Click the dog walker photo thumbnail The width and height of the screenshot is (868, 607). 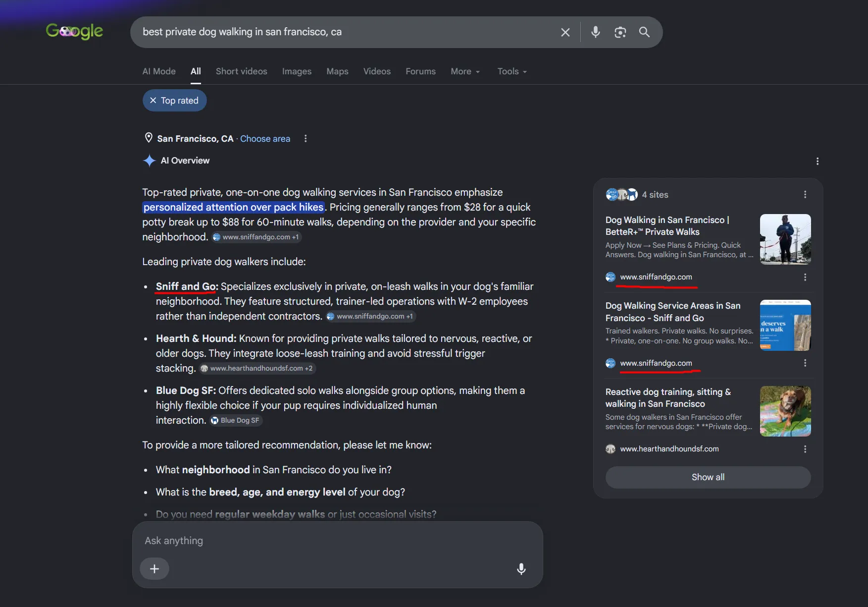(785, 239)
